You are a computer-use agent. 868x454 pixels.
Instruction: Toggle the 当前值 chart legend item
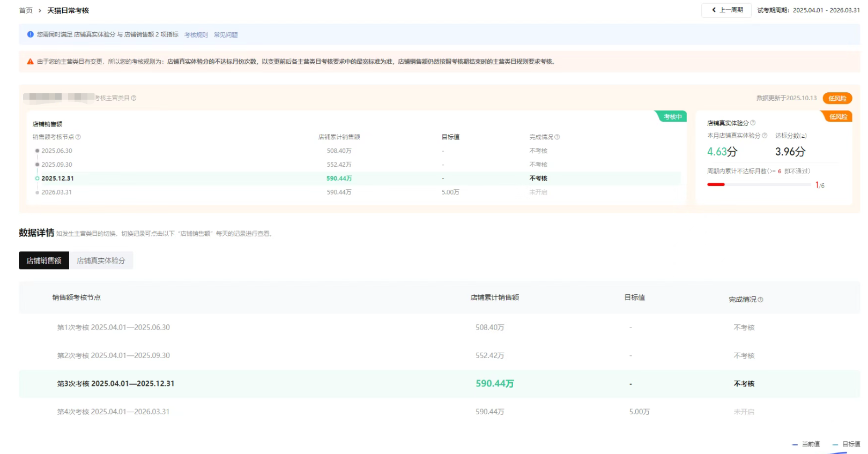coord(806,444)
